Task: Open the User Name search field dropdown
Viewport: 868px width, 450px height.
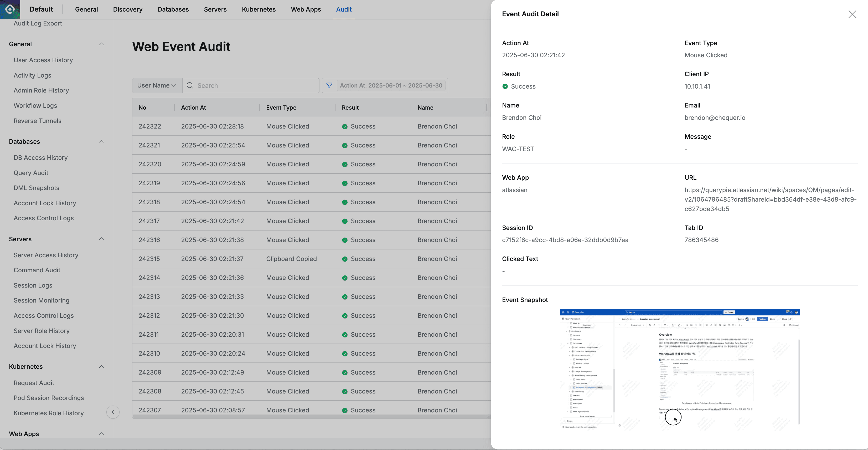Action: tap(157, 85)
